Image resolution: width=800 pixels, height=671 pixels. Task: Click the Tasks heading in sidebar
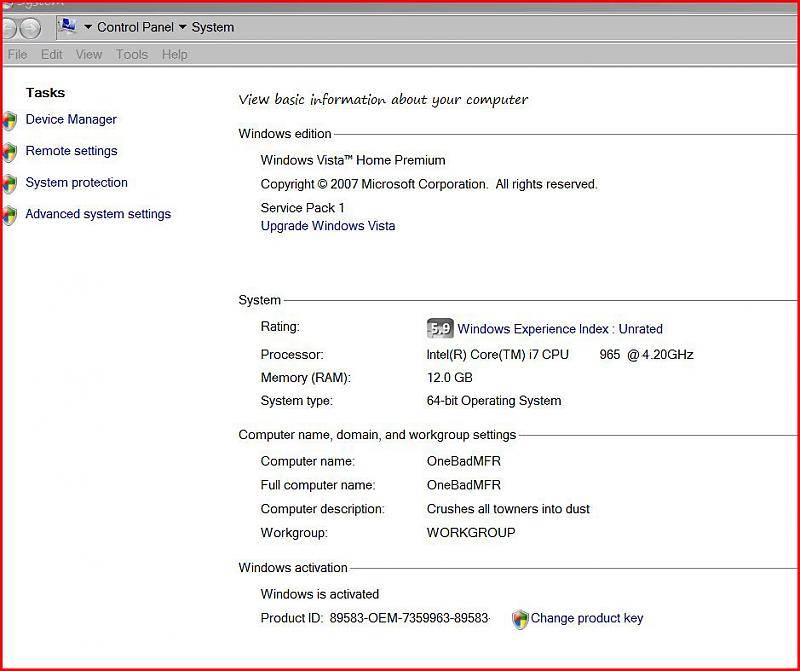[x=45, y=93]
